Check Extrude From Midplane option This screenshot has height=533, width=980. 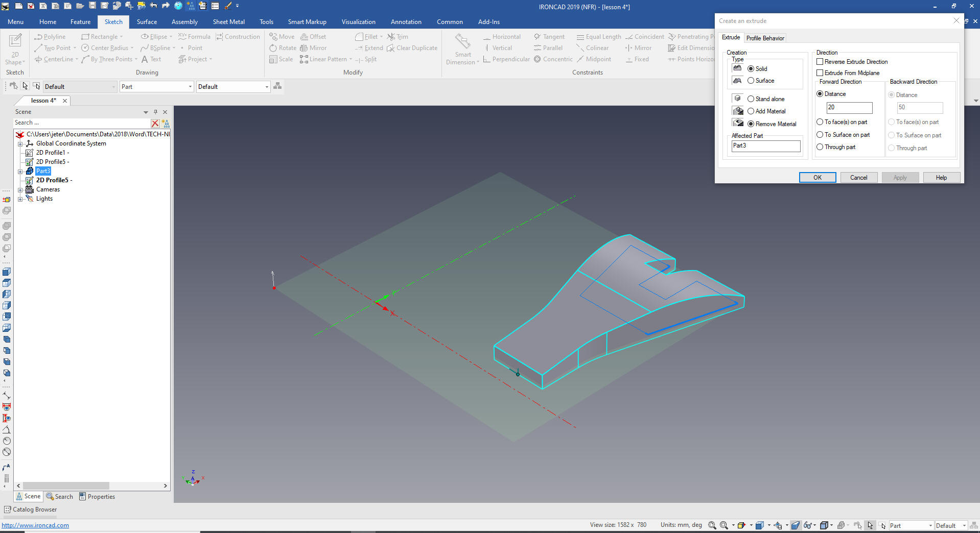(x=820, y=73)
